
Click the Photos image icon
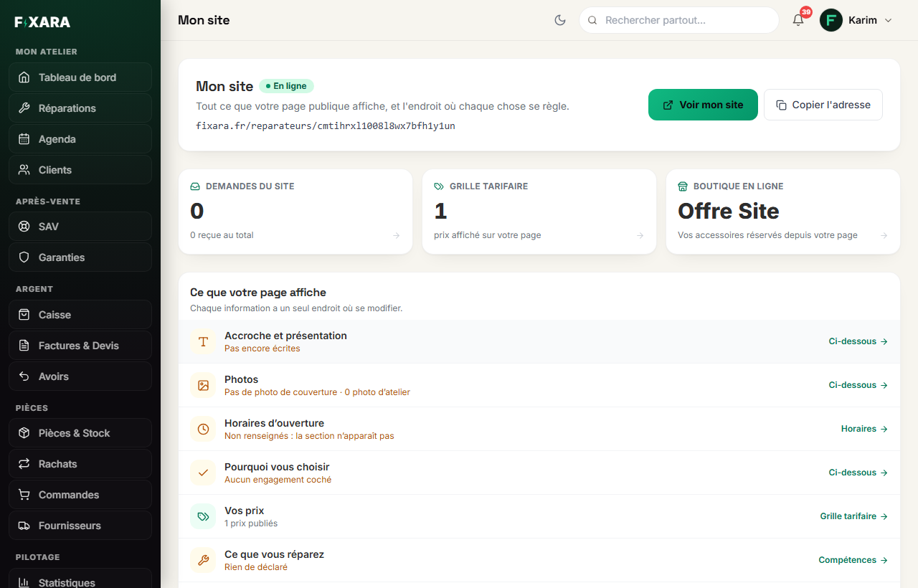[x=203, y=385]
